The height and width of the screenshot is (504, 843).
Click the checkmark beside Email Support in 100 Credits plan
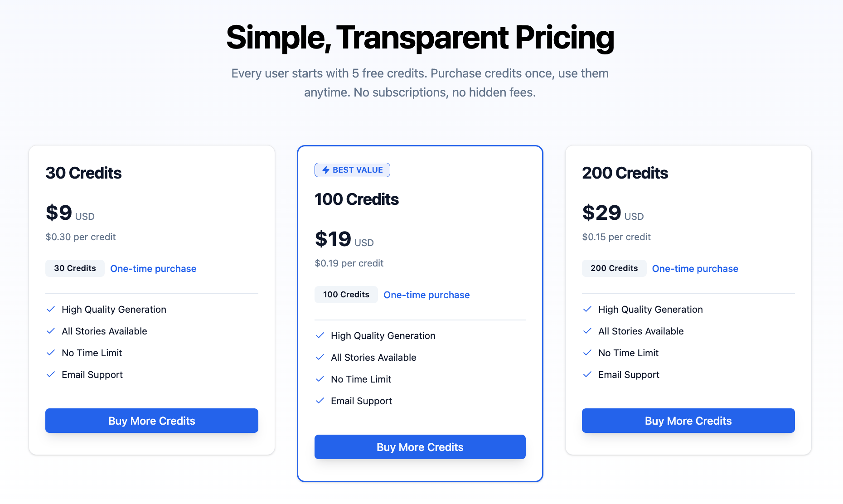click(x=320, y=401)
